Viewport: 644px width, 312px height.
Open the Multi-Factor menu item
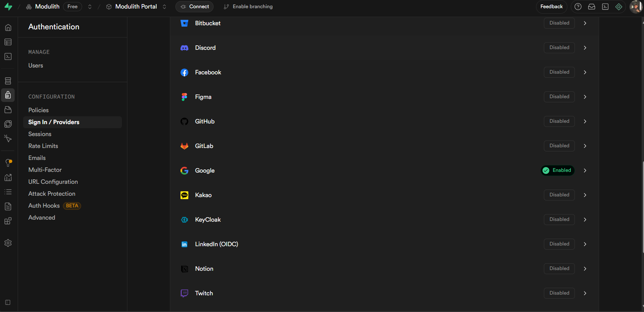[45, 170]
